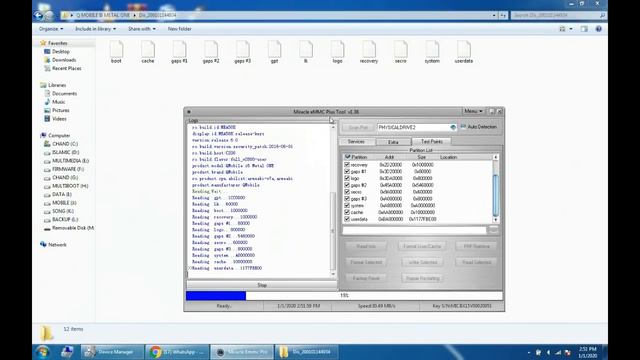Click the blue progress bar
The height and width of the screenshot is (360, 640).
tap(216, 296)
